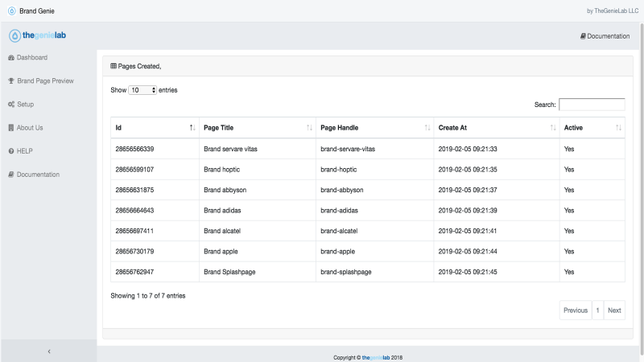Open the top-right Documentation link
The height and width of the screenshot is (362, 644).
click(605, 36)
